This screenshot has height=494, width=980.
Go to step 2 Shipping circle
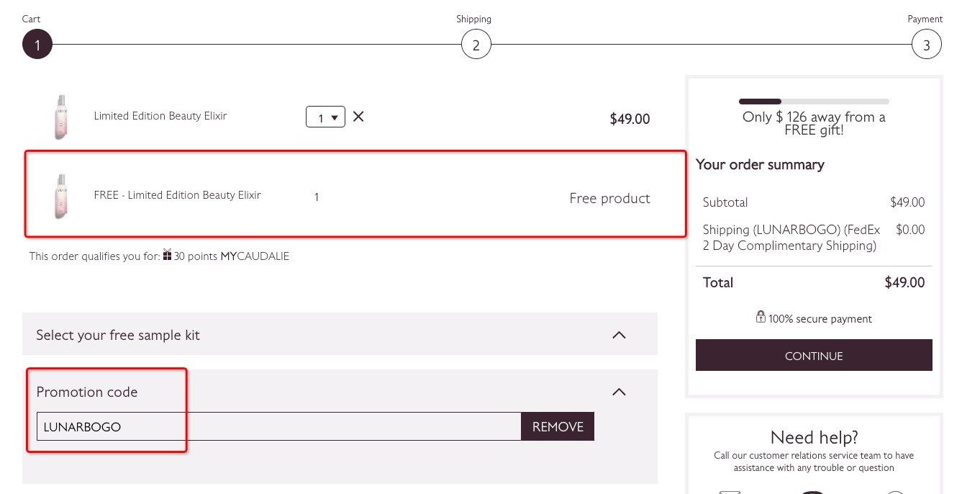click(x=476, y=45)
